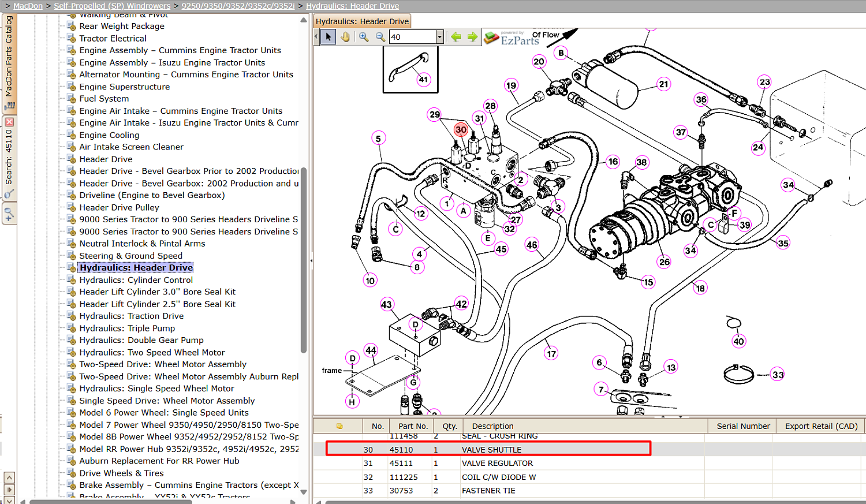Click Export Retail (CAD) column header
Image resolution: width=866 pixels, height=504 pixels.
point(821,426)
